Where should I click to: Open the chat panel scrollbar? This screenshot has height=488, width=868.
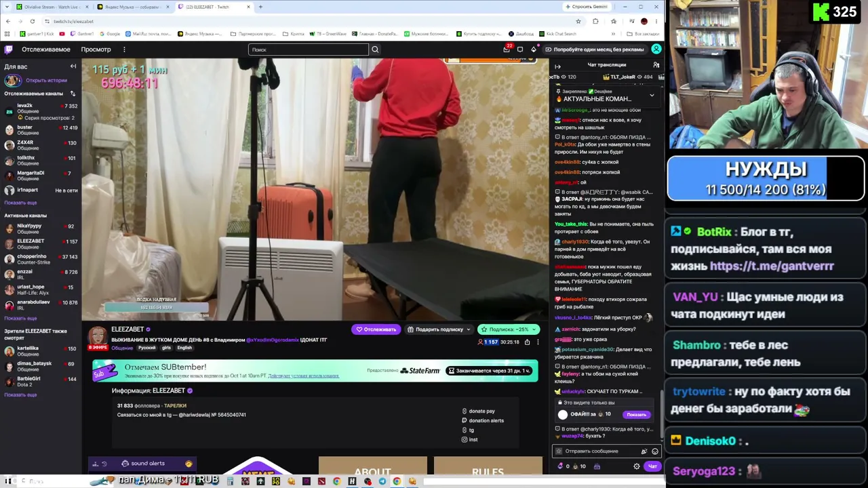[662, 413]
